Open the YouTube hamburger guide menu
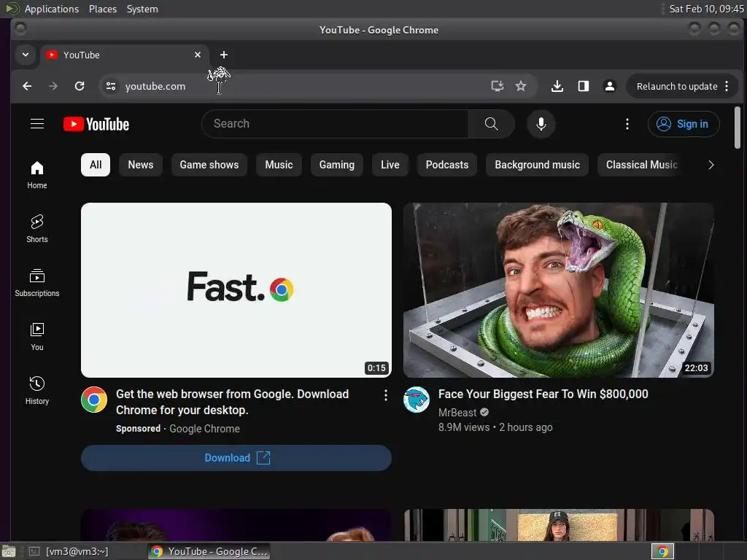 [x=37, y=124]
